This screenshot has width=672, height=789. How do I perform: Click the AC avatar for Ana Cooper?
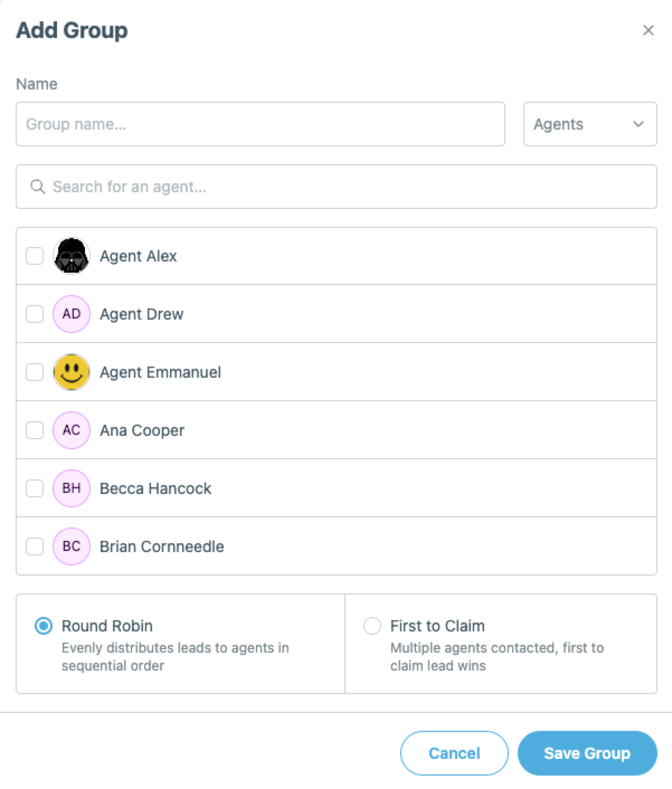point(72,430)
